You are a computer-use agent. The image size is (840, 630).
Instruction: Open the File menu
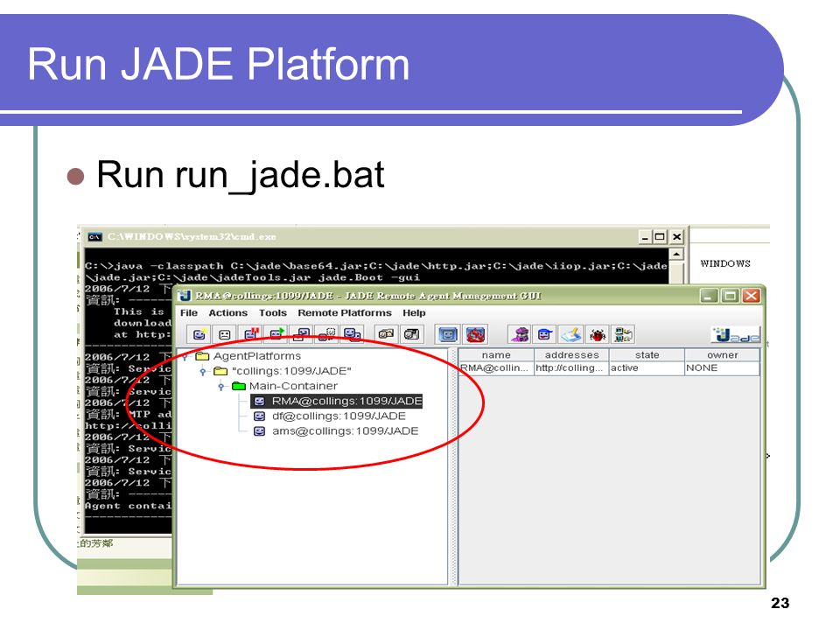pos(189,313)
